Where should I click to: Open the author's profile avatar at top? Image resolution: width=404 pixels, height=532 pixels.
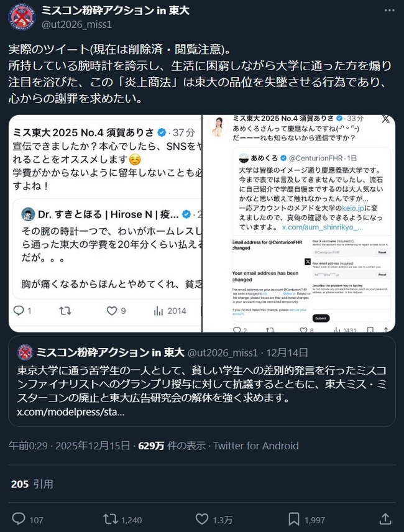pyautogui.click(x=22, y=17)
